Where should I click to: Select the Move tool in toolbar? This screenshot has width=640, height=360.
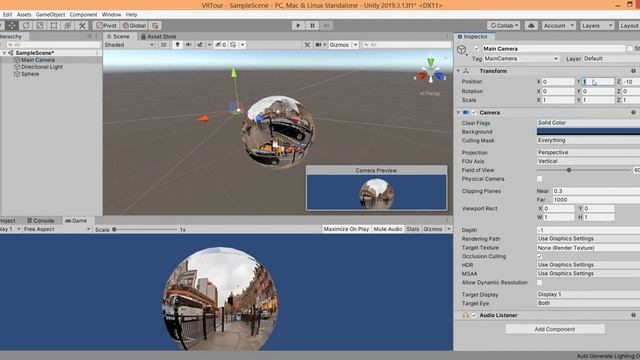[12, 25]
